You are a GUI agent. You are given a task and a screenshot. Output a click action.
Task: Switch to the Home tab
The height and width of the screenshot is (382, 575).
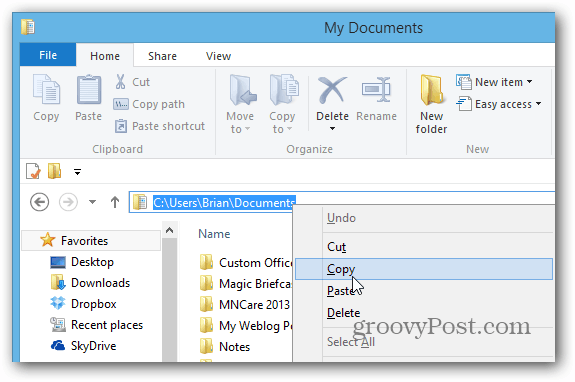tap(105, 56)
